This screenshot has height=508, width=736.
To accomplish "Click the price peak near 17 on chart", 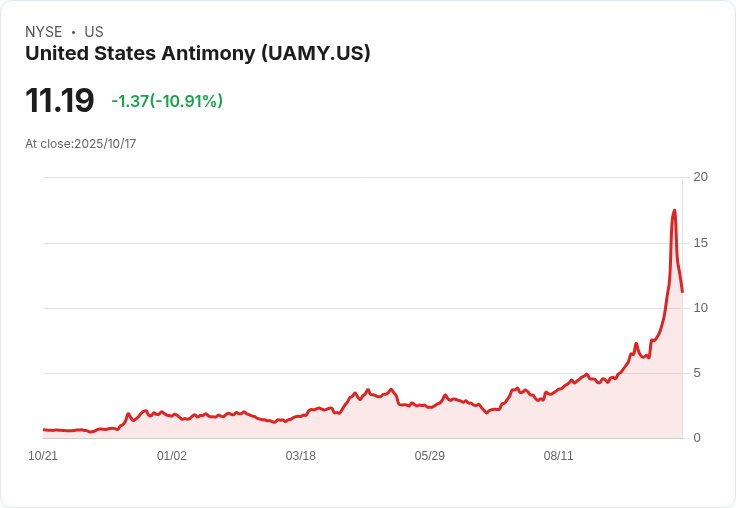I will pyautogui.click(x=675, y=210).
